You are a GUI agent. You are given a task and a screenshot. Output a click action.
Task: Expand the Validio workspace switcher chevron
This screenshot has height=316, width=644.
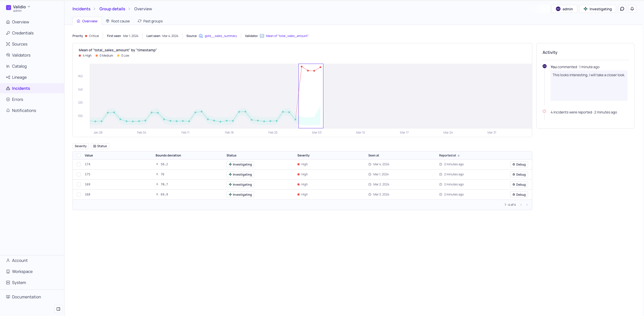click(x=29, y=7)
